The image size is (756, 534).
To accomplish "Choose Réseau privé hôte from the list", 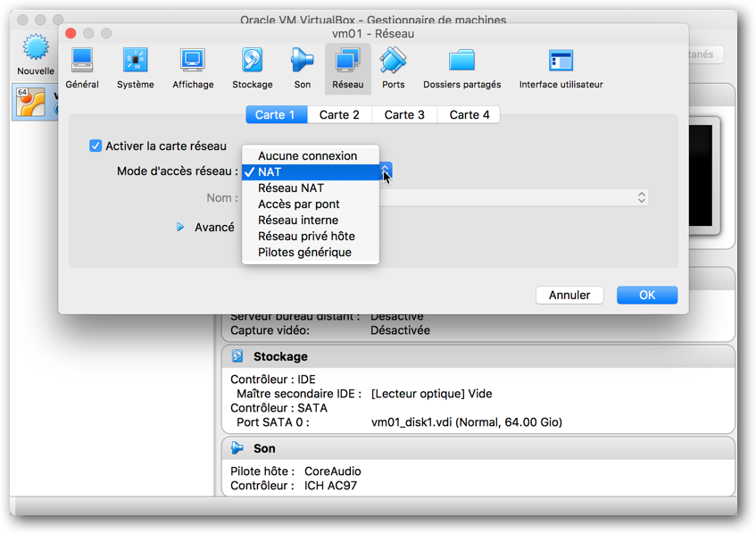I will 311,236.
